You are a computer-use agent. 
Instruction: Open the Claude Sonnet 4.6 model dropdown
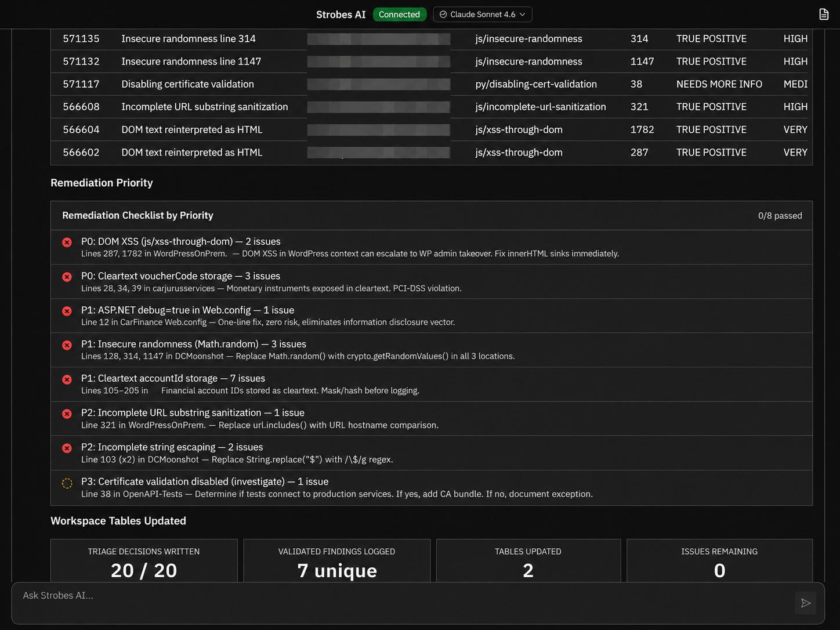tap(483, 15)
